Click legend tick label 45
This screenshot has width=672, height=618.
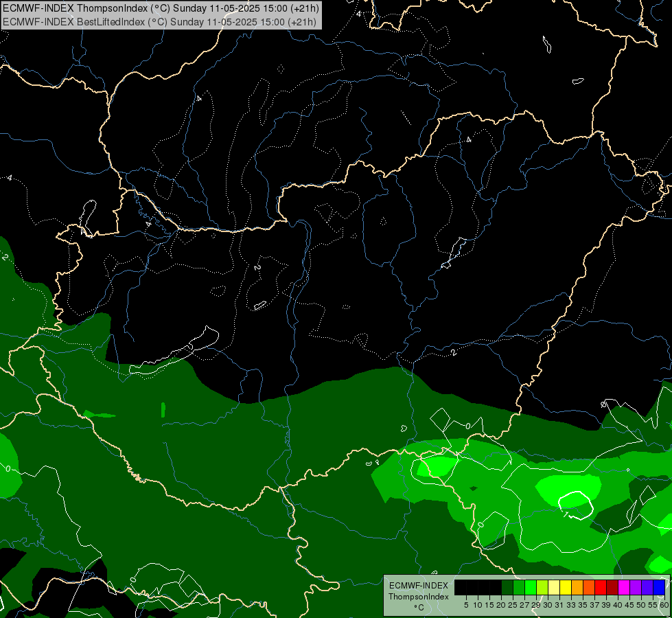[629, 605]
